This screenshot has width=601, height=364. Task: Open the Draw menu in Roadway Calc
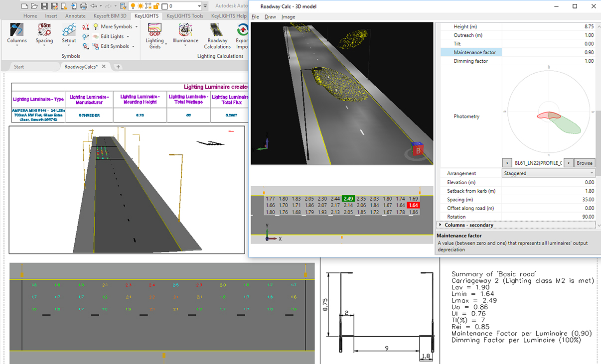(270, 16)
